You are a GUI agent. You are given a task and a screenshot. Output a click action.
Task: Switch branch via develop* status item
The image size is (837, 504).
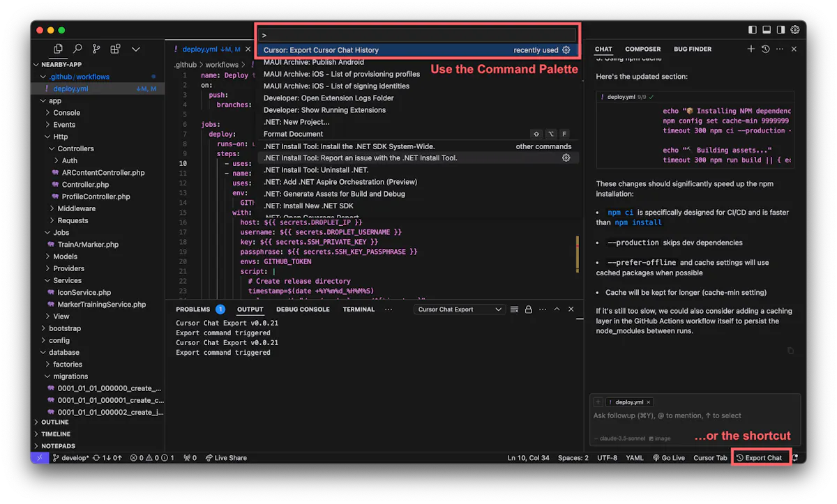coord(71,458)
